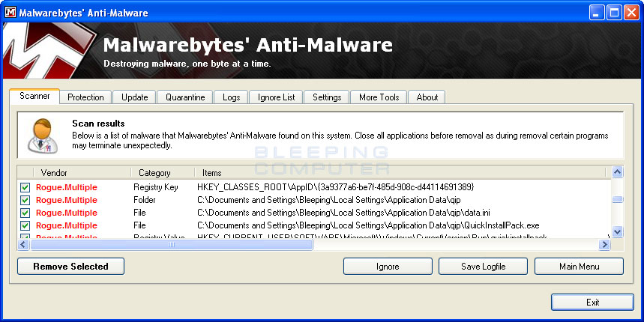Uncheck the qip Folder item checkbox
Screen dimensions: 644x322
pos(25,200)
